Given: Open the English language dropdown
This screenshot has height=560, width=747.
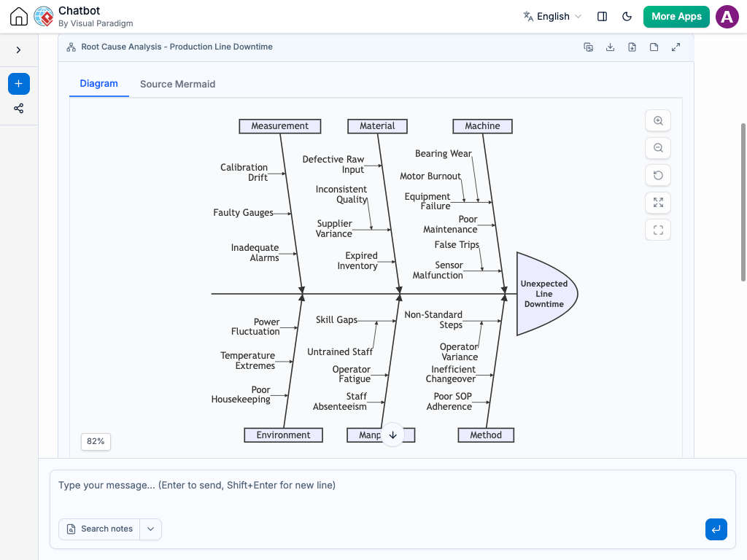Looking at the screenshot, I should point(553,16).
